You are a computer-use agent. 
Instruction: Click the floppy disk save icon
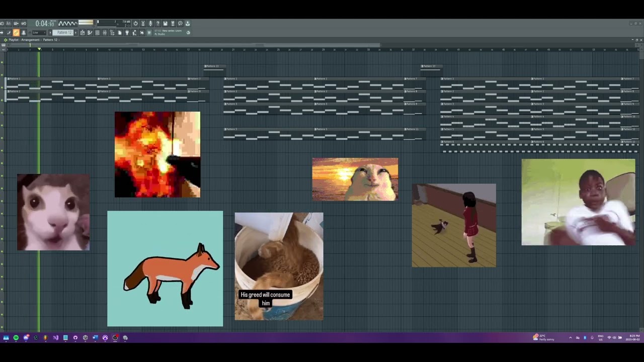[165, 24]
